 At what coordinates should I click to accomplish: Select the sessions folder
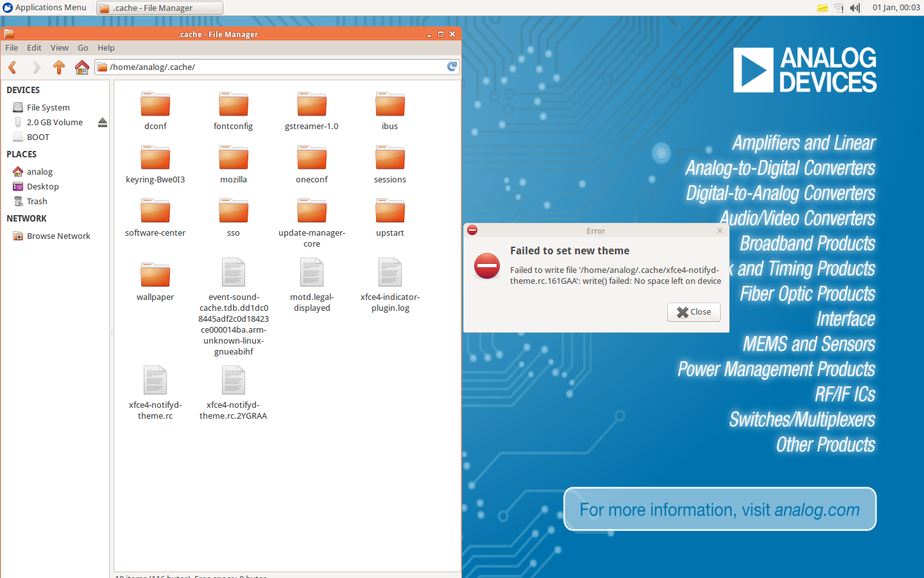tap(390, 164)
